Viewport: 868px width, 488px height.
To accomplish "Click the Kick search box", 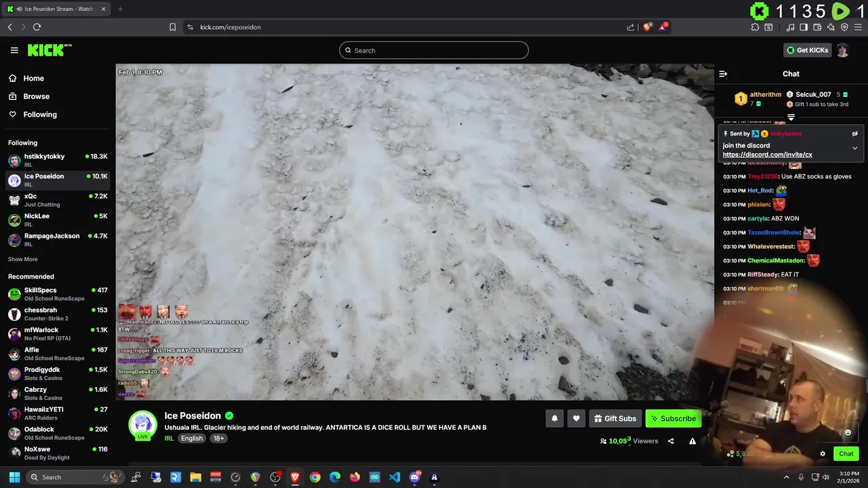I will click(434, 50).
